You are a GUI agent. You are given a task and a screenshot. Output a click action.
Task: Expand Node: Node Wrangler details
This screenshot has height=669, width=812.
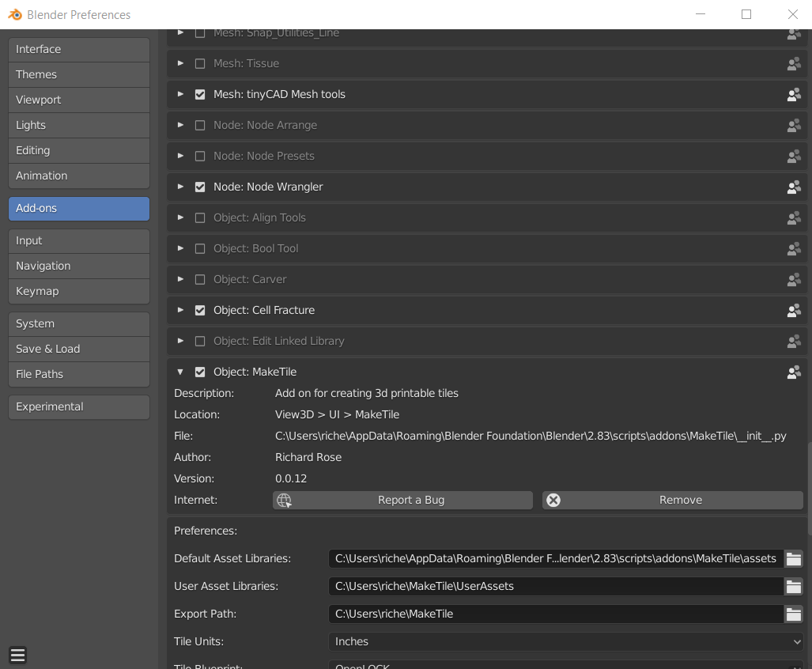tap(180, 187)
